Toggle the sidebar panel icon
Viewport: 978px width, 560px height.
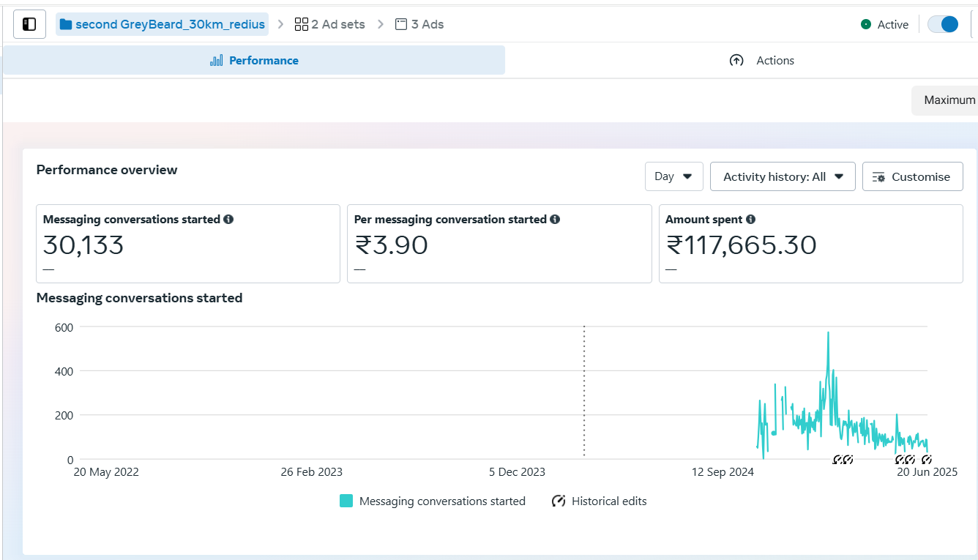tap(29, 24)
